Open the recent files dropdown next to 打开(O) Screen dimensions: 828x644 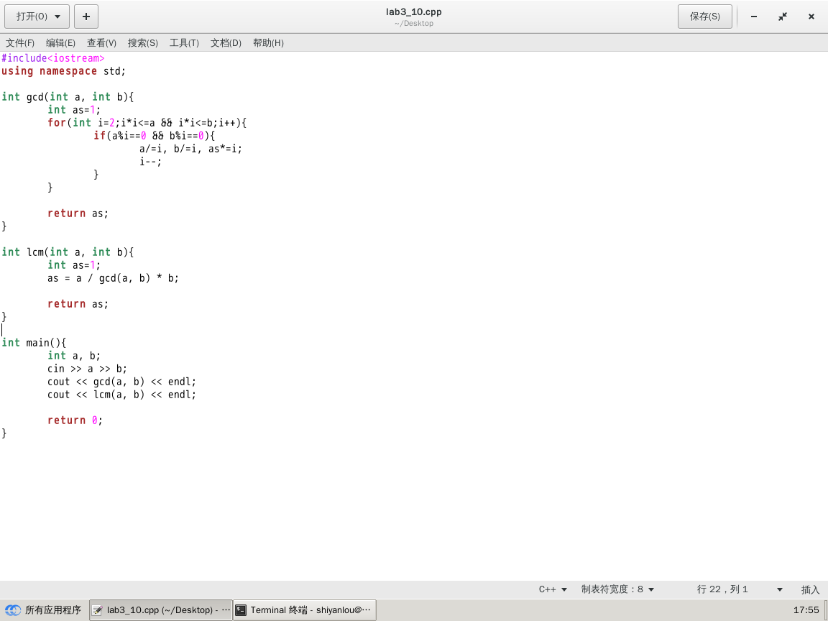[57, 16]
